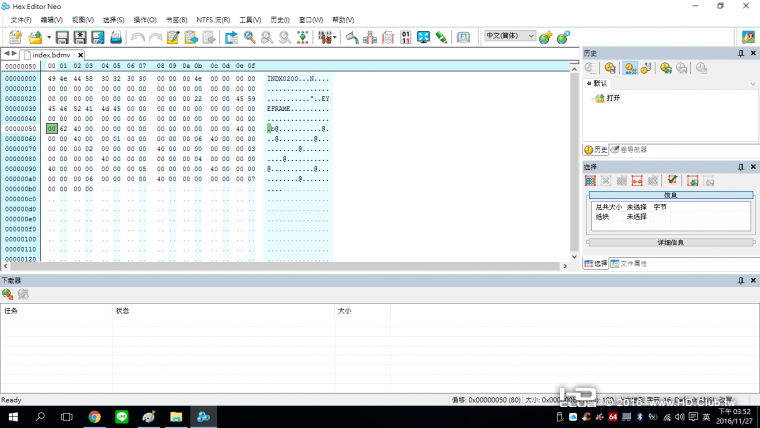Switch to the 历史 bottom tab
The image size is (760, 428).
596,150
